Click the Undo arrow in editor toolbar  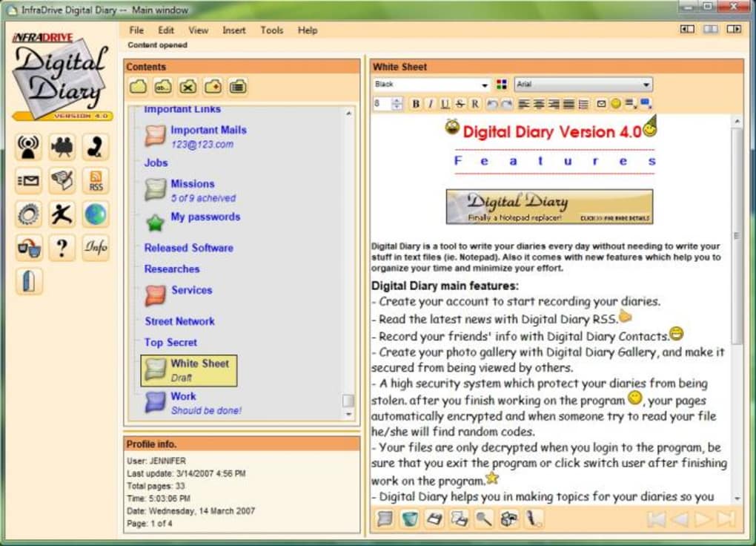coord(492,104)
